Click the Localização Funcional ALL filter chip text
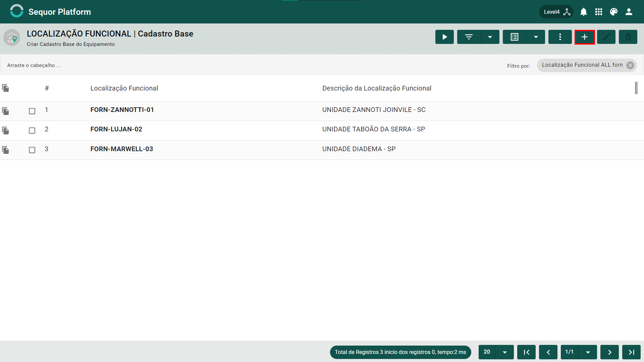This screenshot has height=362, width=644. click(x=582, y=65)
